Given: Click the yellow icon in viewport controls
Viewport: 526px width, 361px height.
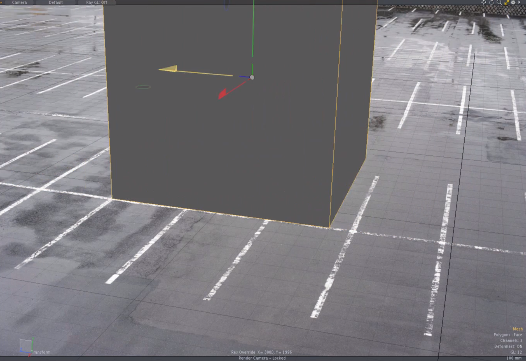Looking at the screenshot, I should point(506,2).
